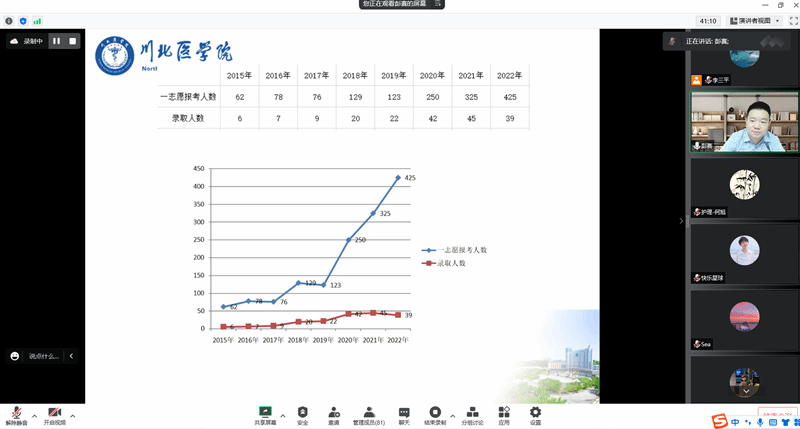Viewport: 800px width, 429px height.
Task: Open the 聊天 chat panel
Action: pos(404,414)
